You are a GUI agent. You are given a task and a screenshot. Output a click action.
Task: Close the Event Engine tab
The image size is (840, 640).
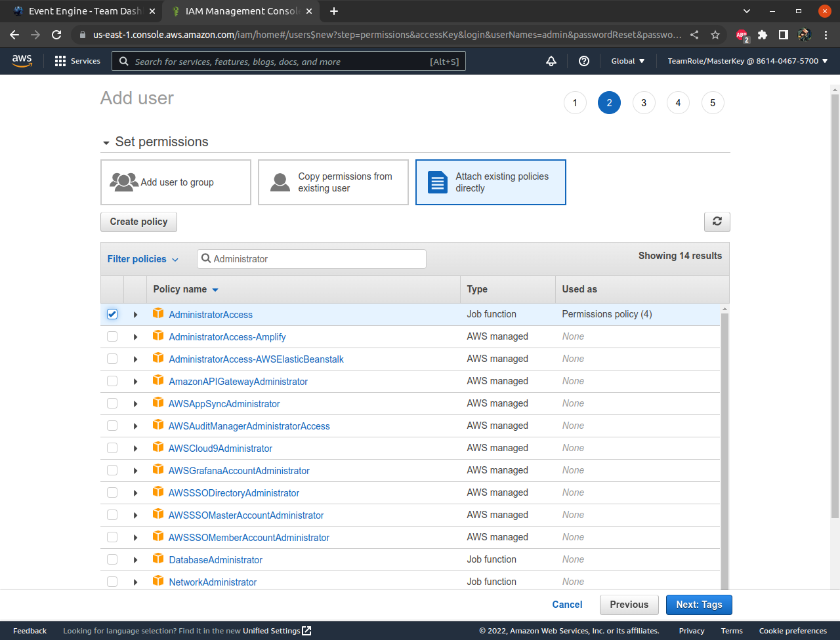(x=152, y=11)
